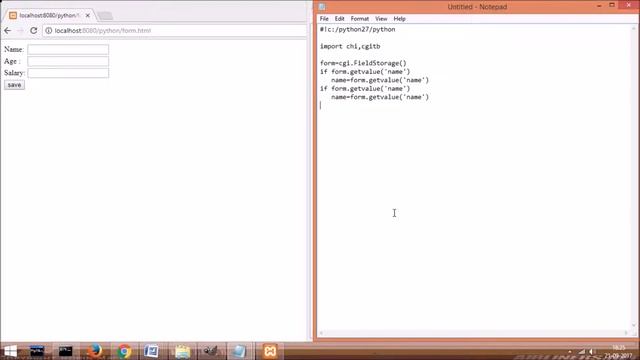Screen dimensions: 640x360
Task: Minimize the Notepad window
Action: coord(599,5)
